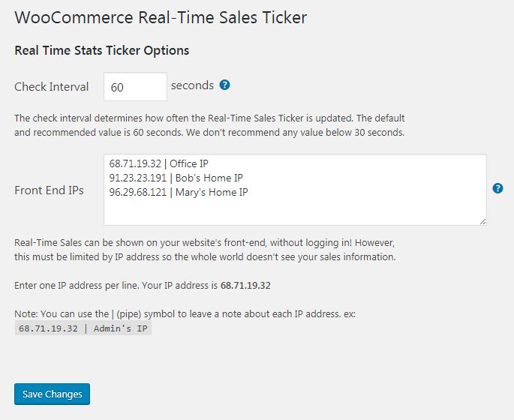Click the Front End IPs label
This screenshot has width=514, height=420.
(50, 190)
